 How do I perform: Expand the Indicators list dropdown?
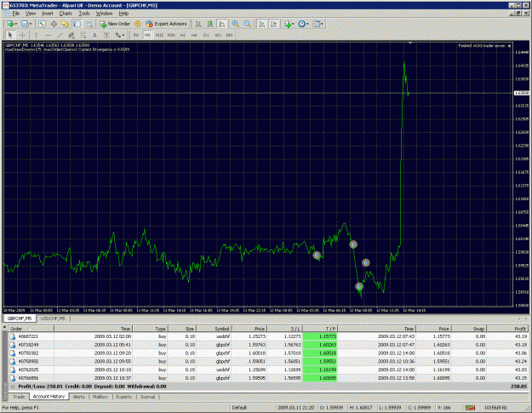tap(293, 24)
